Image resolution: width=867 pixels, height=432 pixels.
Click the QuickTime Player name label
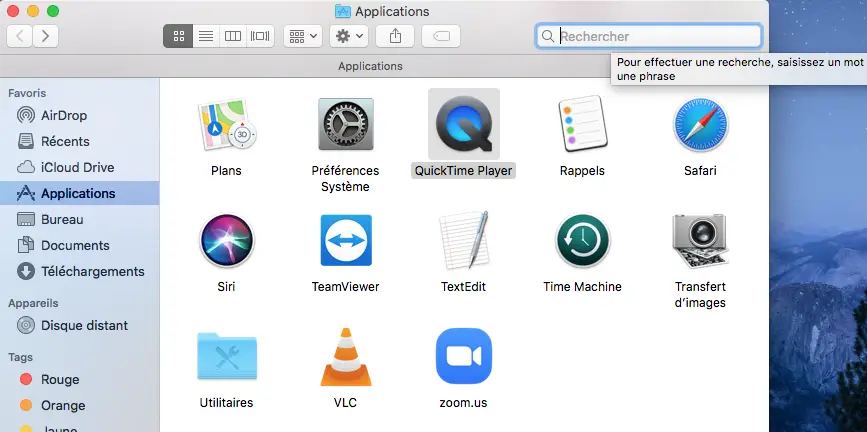coord(464,170)
